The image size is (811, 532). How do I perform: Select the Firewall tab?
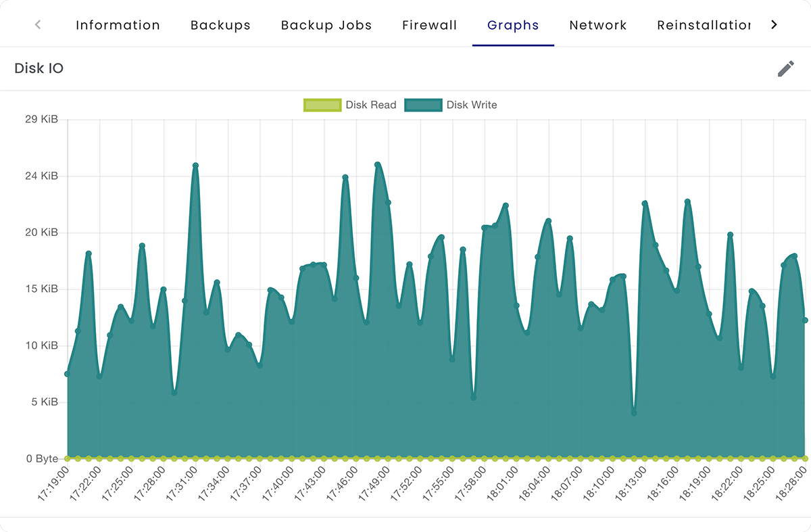point(429,26)
